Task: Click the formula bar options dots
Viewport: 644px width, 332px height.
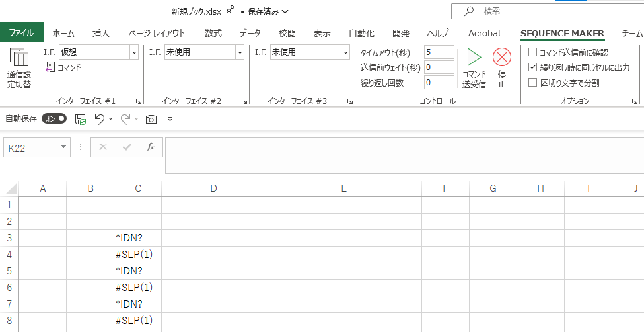Action: [x=81, y=147]
